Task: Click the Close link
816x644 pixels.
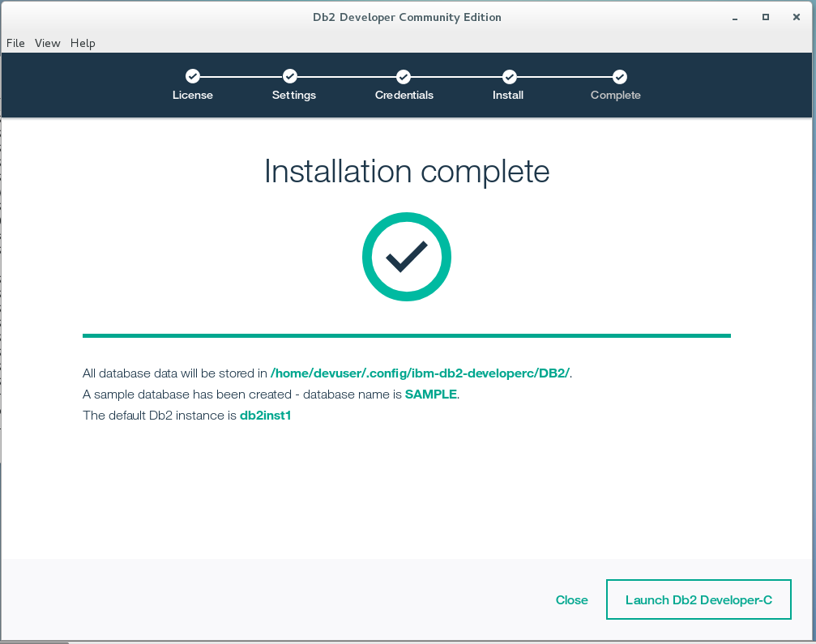Action: coord(571,599)
